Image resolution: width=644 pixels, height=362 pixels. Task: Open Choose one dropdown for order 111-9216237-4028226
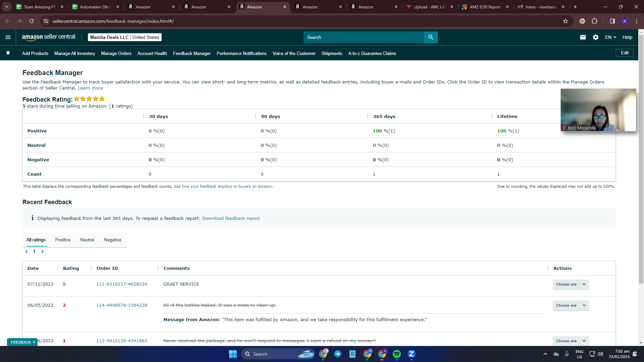571,284
